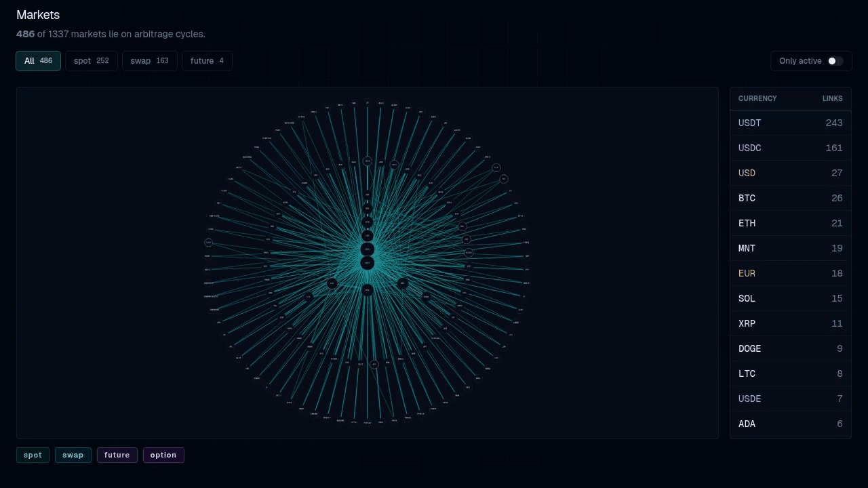The height and width of the screenshot is (488, 868).
Task: Click the Markets page heading
Action: tap(38, 15)
